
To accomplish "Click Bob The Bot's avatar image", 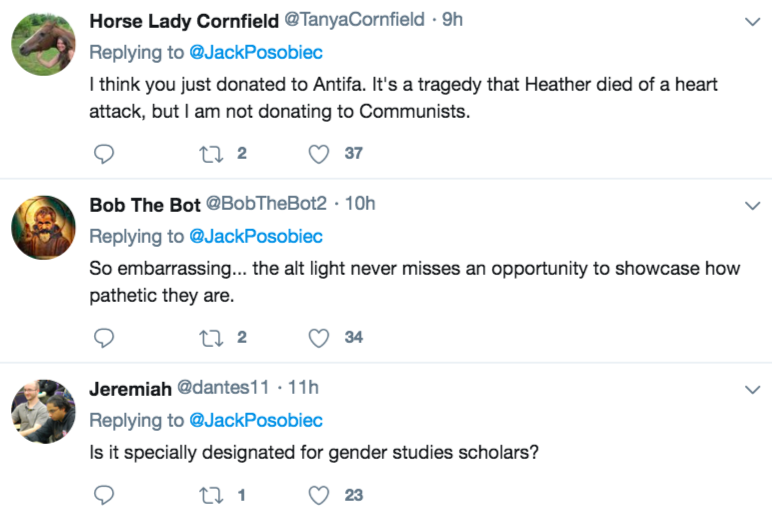I will (x=43, y=228).
